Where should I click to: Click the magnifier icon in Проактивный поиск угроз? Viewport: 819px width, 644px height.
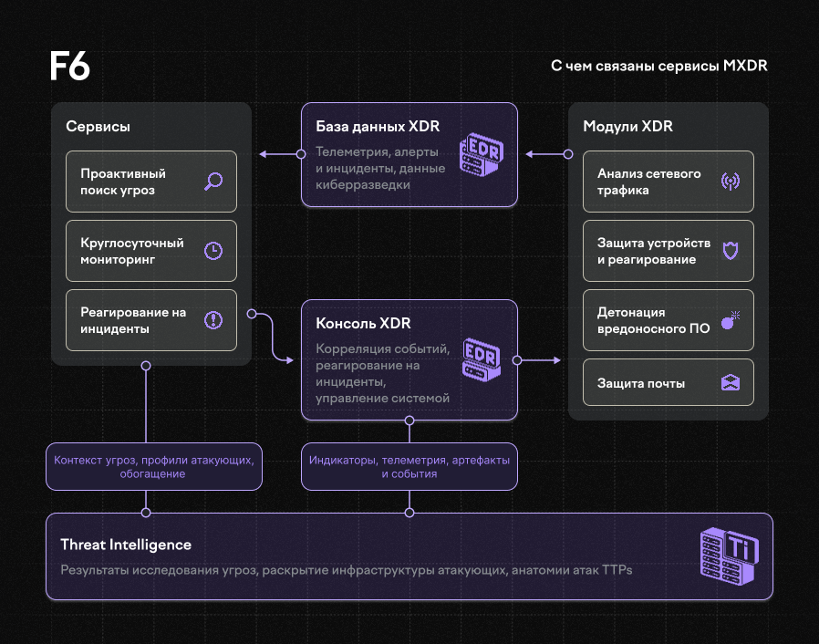213,182
